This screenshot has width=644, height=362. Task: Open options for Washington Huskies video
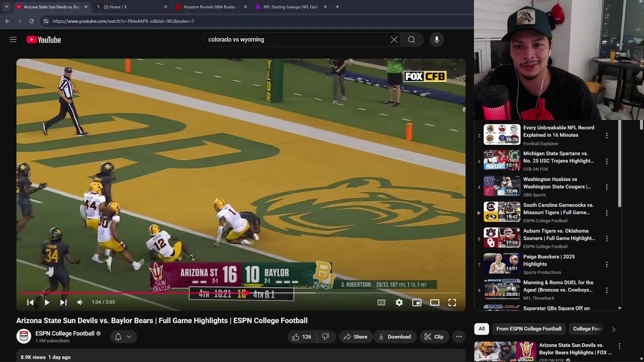pyautogui.click(x=607, y=187)
